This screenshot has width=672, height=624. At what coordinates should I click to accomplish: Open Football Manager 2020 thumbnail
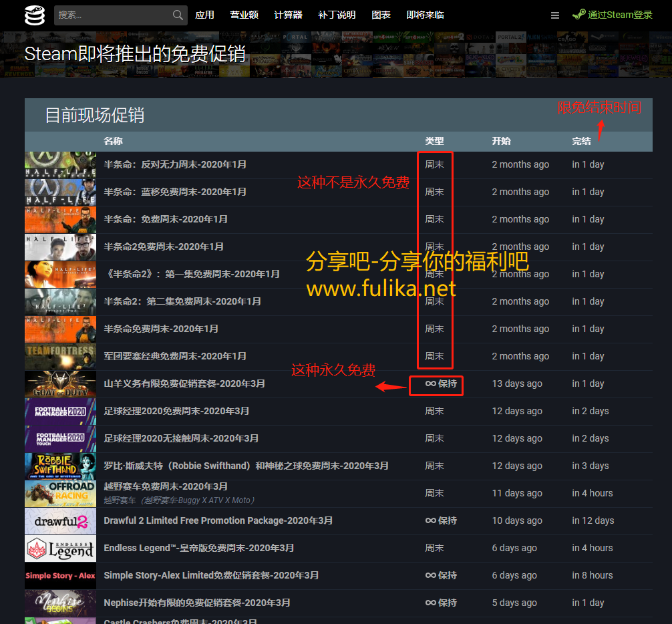coord(60,412)
